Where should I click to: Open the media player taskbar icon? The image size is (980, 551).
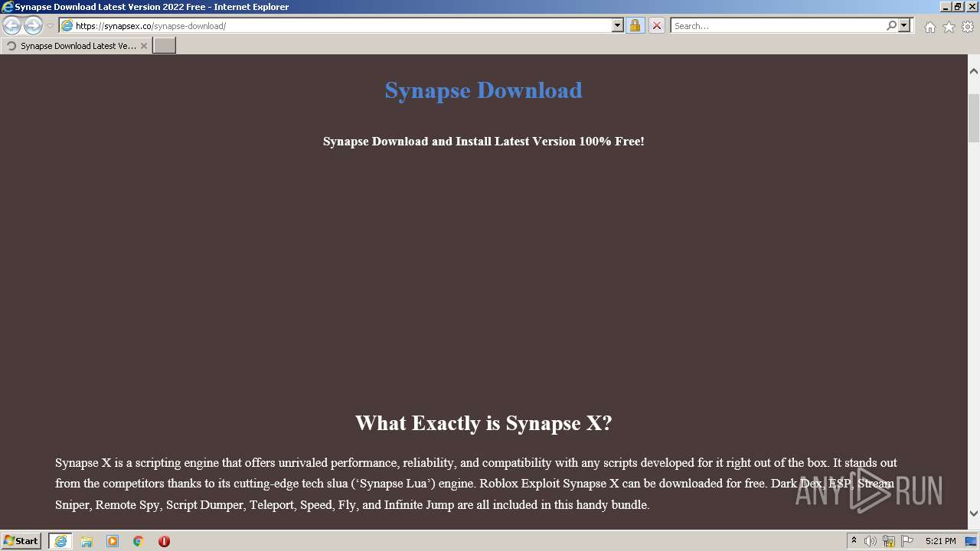click(113, 541)
